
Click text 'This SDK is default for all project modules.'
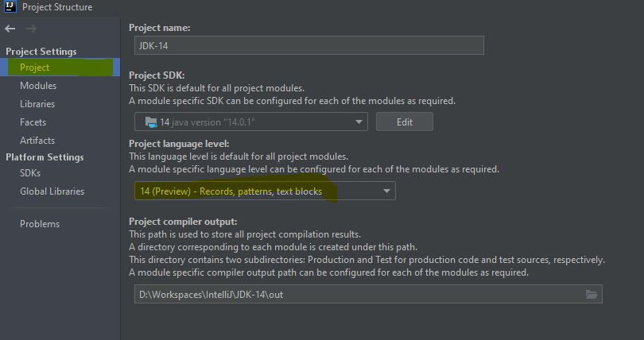click(217, 87)
